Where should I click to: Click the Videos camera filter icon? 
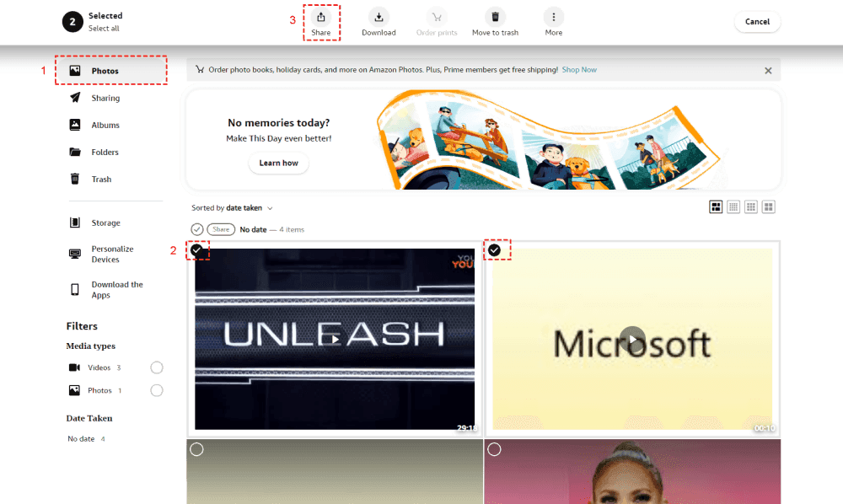[x=74, y=367]
